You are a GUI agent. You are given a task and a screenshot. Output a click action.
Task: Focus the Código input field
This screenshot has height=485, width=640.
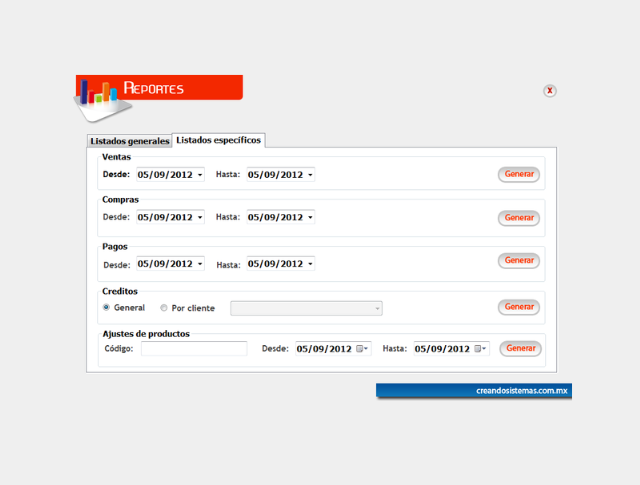click(194, 349)
